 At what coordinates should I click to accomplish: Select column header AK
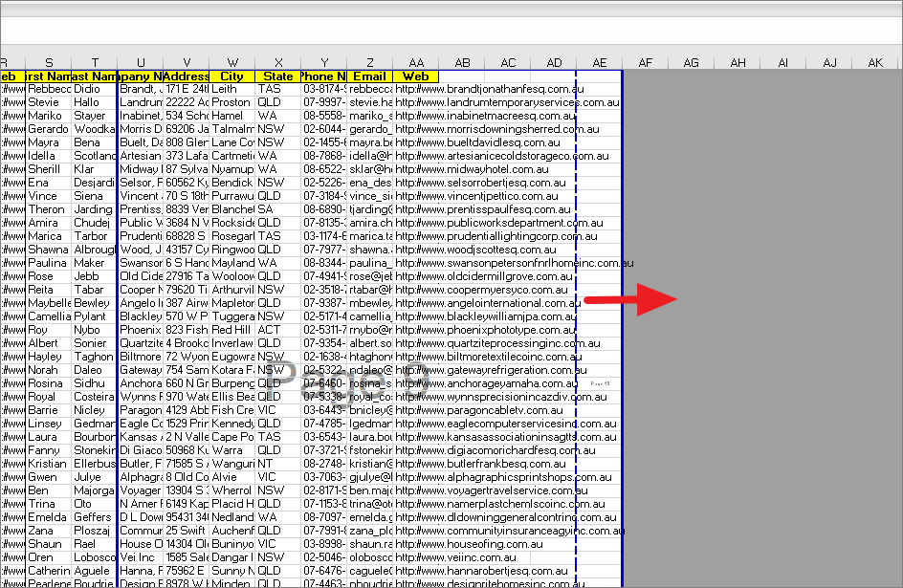[875, 63]
